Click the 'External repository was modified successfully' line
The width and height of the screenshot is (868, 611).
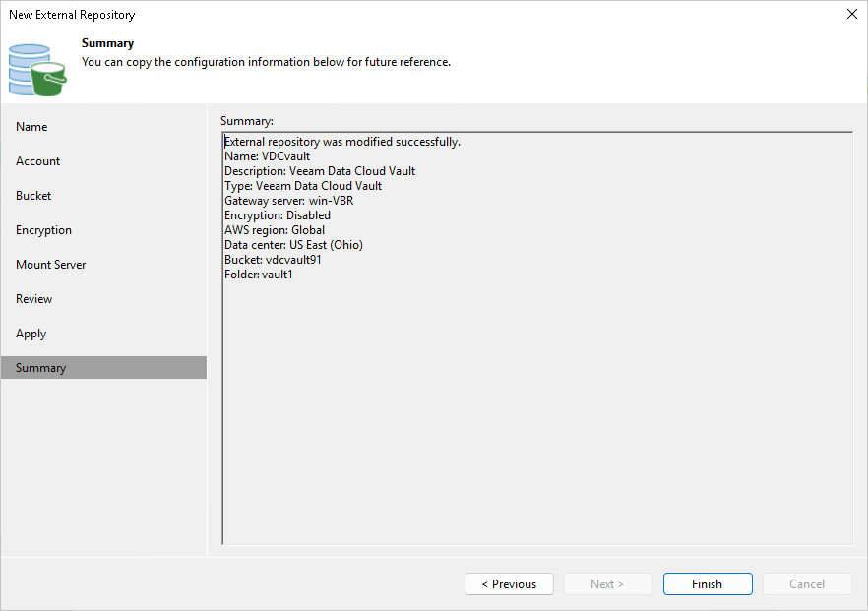342,142
